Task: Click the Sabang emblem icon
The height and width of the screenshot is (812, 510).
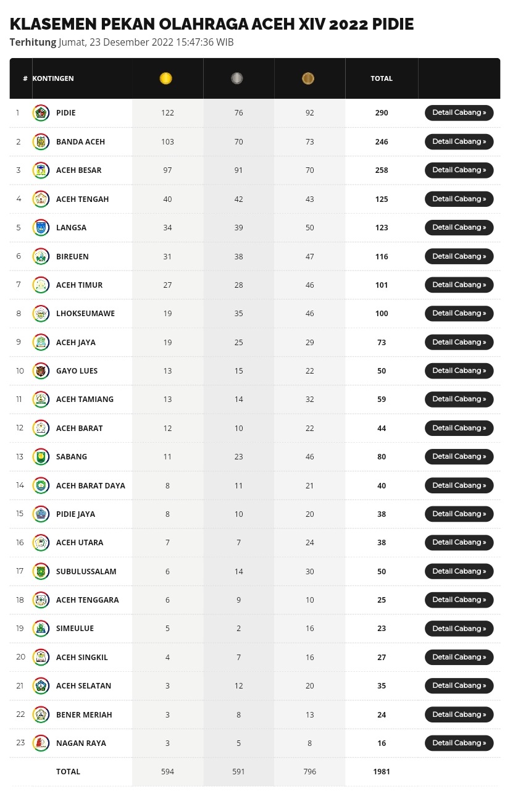Action: (x=41, y=456)
